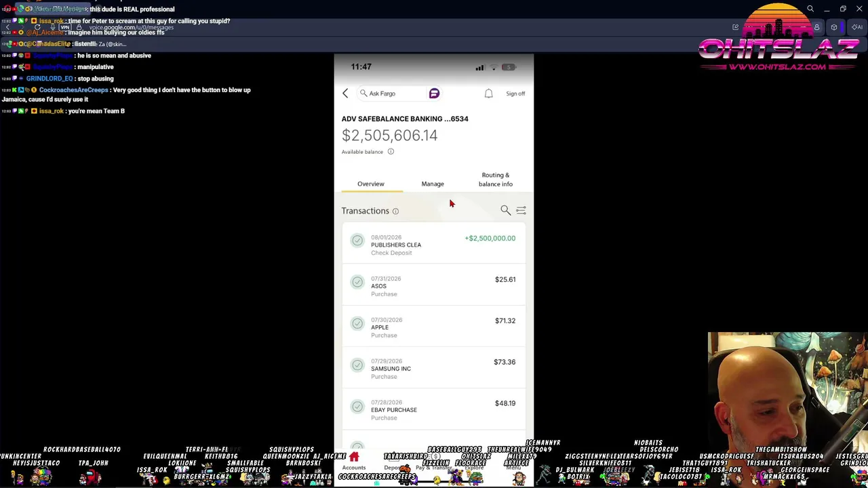Click the status check icon for SAMSUNG INC
Viewport: 868px width, 488px height.
[357, 365]
